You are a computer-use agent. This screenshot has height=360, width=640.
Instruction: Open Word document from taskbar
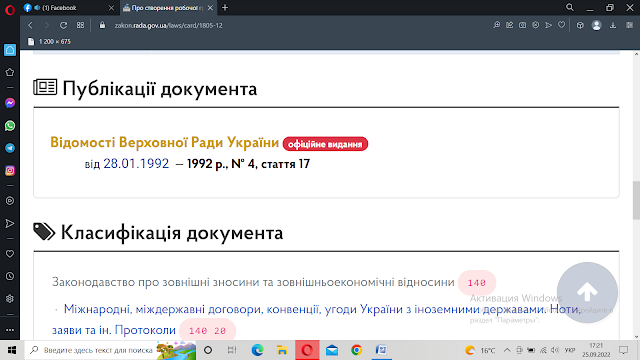click(x=381, y=350)
